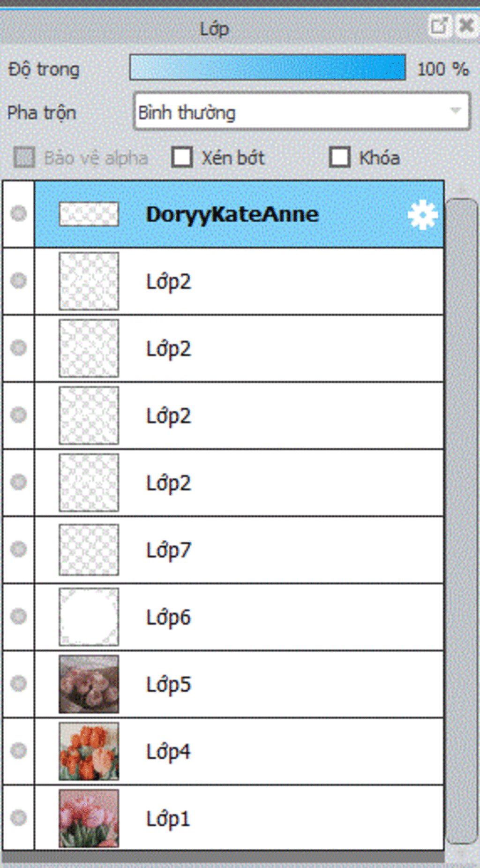
Task: Toggle visibility of Lớp6 layer
Action: 19,616
